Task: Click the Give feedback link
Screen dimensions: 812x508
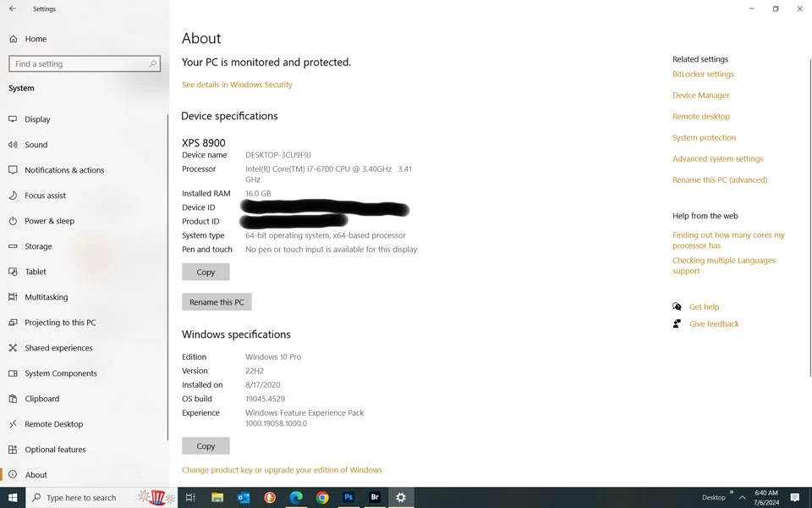Action: pos(714,324)
